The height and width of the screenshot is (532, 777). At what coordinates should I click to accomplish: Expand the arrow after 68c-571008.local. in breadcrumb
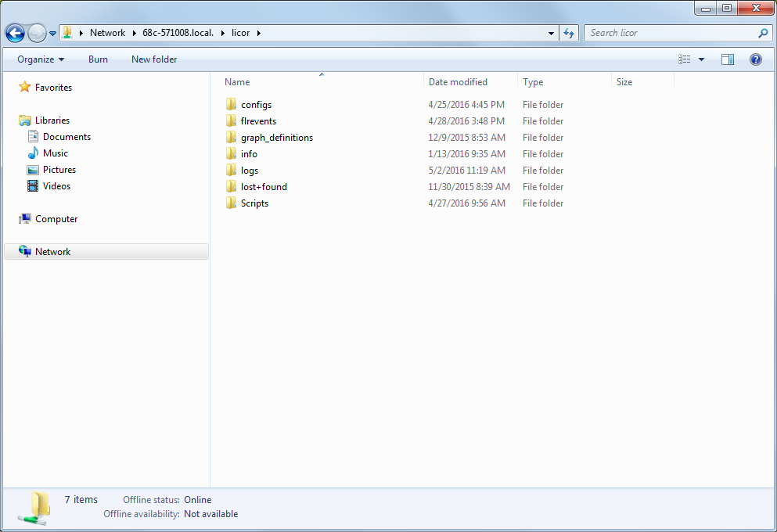(x=222, y=33)
